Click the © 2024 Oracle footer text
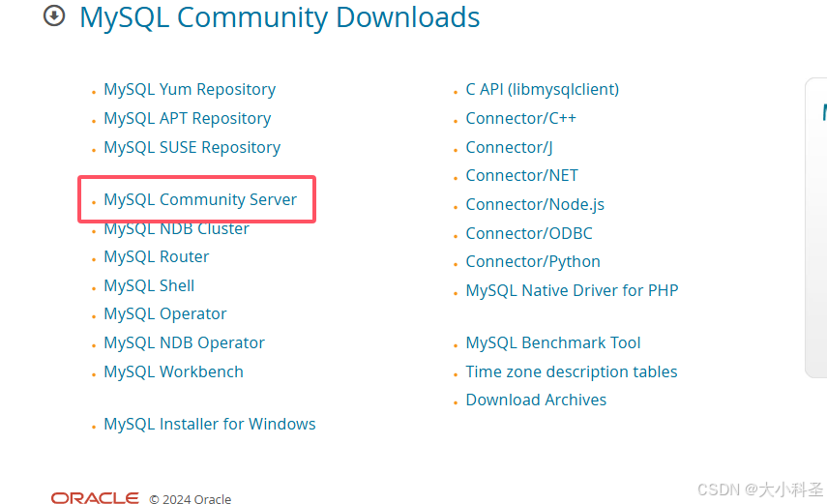 coord(190,499)
